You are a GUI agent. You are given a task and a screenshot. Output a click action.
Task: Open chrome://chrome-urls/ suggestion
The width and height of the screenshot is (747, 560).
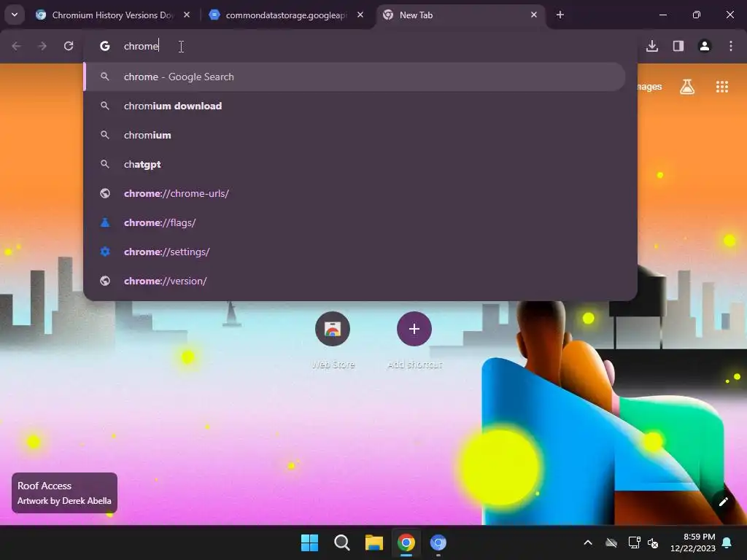point(355,193)
